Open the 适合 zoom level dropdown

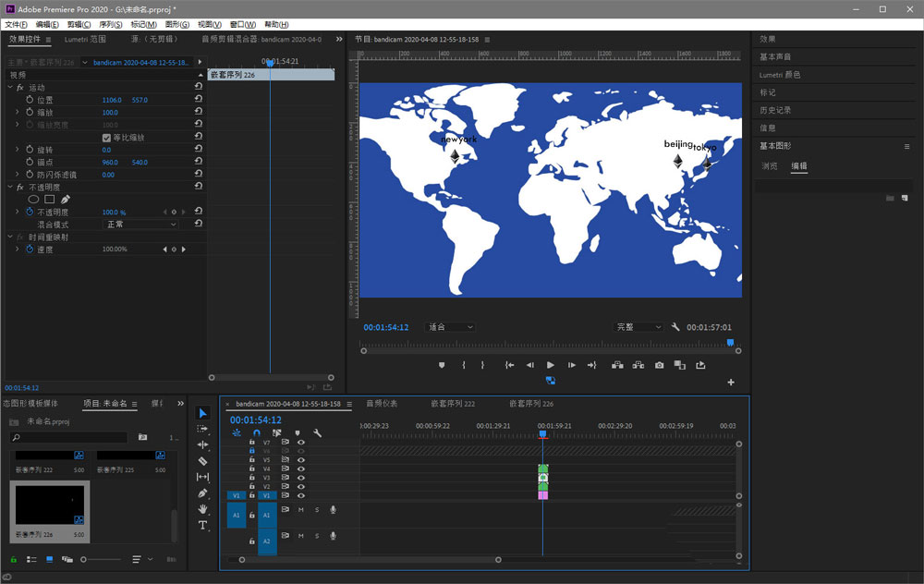450,327
